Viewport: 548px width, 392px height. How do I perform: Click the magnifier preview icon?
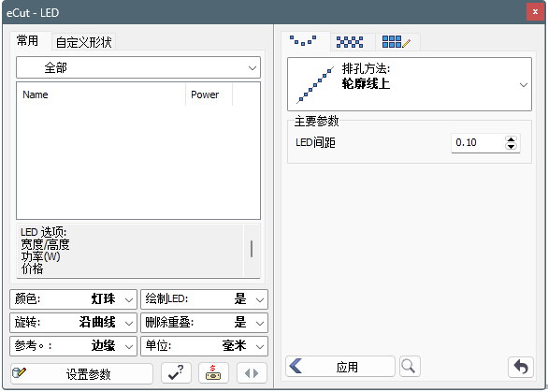pos(410,367)
